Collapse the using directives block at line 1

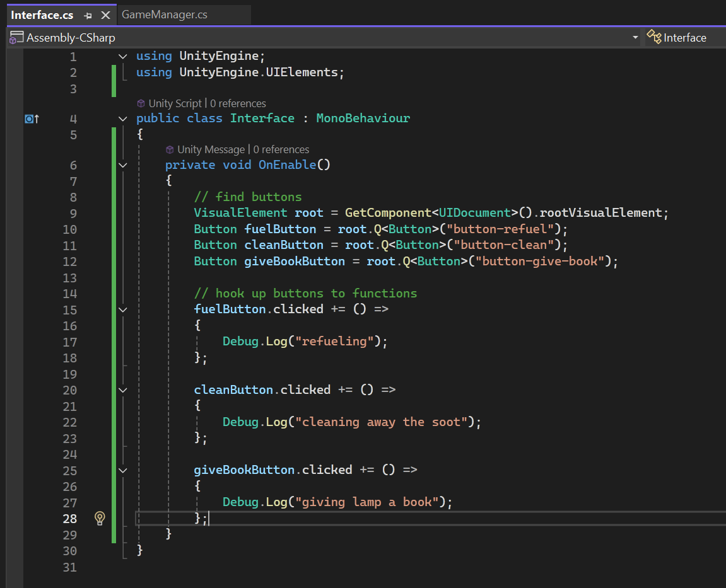(x=123, y=57)
